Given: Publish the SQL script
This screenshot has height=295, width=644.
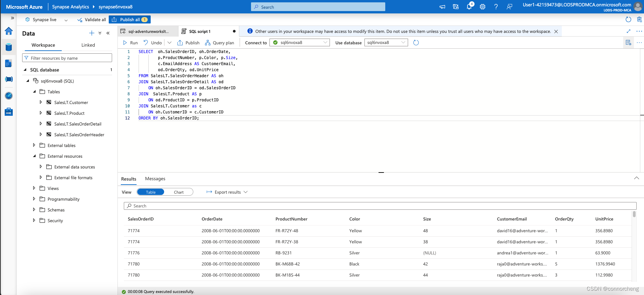Looking at the screenshot, I should point(188,43).
